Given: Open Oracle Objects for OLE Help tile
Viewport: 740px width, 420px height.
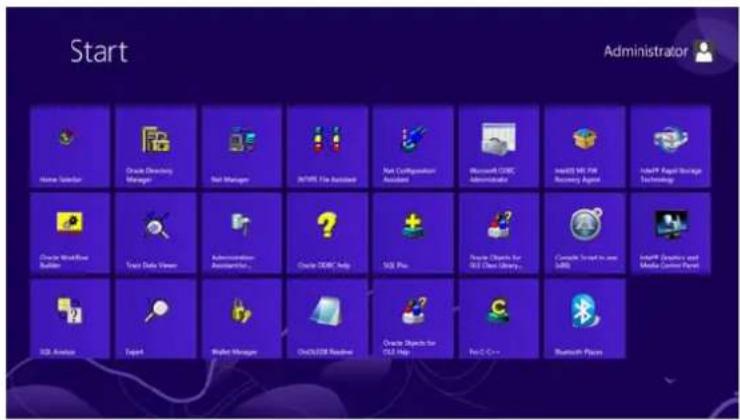Looking at the screenshot, I should [x=413, y=319].
